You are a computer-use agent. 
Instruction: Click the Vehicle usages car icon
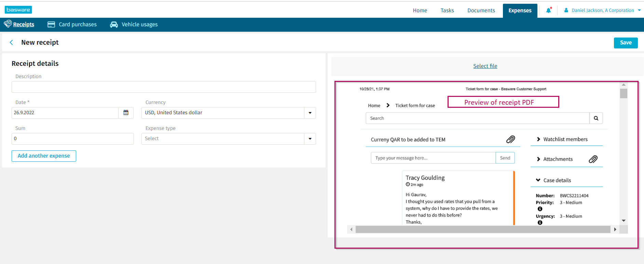[114, 25]
